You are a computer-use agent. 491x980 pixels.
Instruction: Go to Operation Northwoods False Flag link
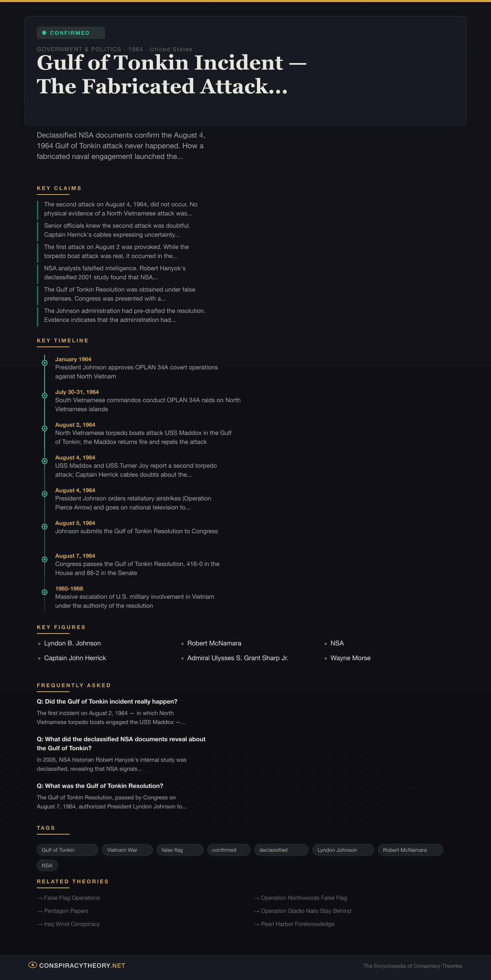coord(304,898)
